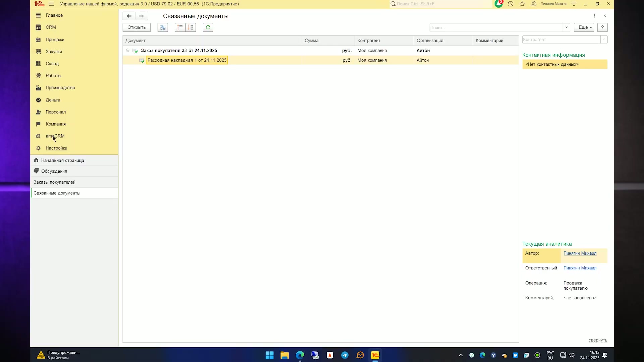644x362 pixels.
Task: Go back with the left arrow
Action: [129, 16]
